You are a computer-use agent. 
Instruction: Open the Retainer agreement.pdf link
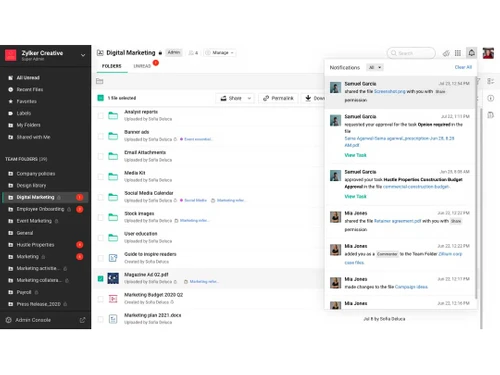point(397,221)
